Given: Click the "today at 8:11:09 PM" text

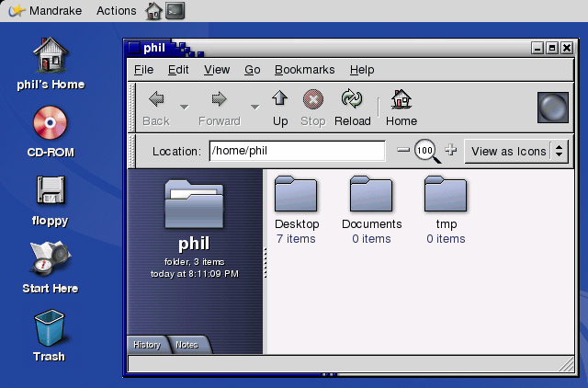Looking at the screenshot, I should [194, 274].
